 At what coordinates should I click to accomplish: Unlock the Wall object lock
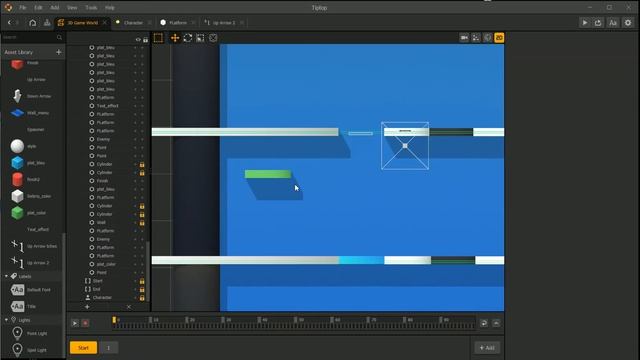[142, 223]
